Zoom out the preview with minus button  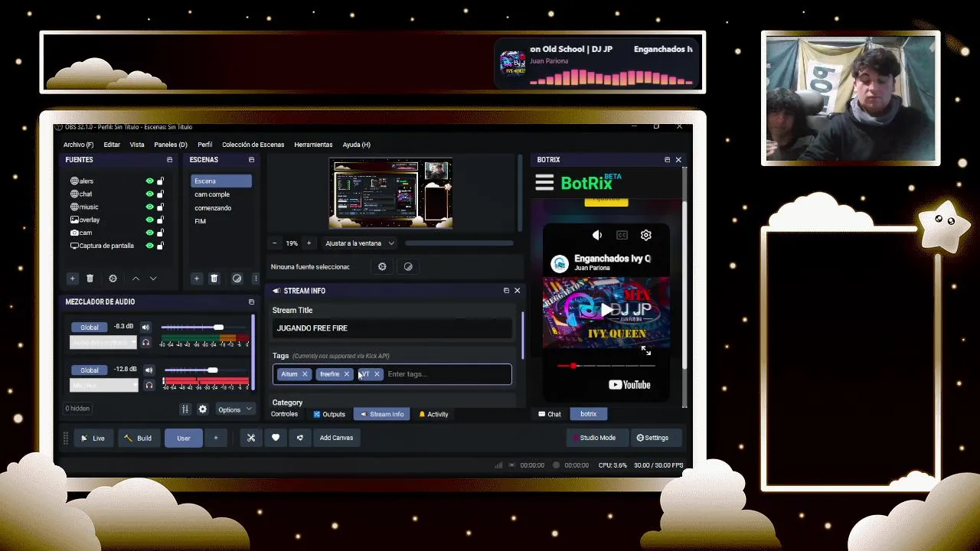coord(275,243)
